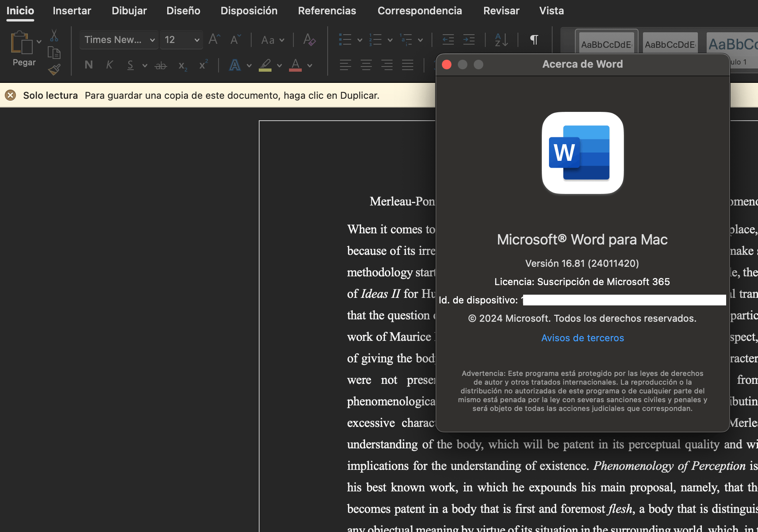Apply a bulleted list
This screenshot has height=532, width=758.
pyautogui.click(x=345, y=39)
